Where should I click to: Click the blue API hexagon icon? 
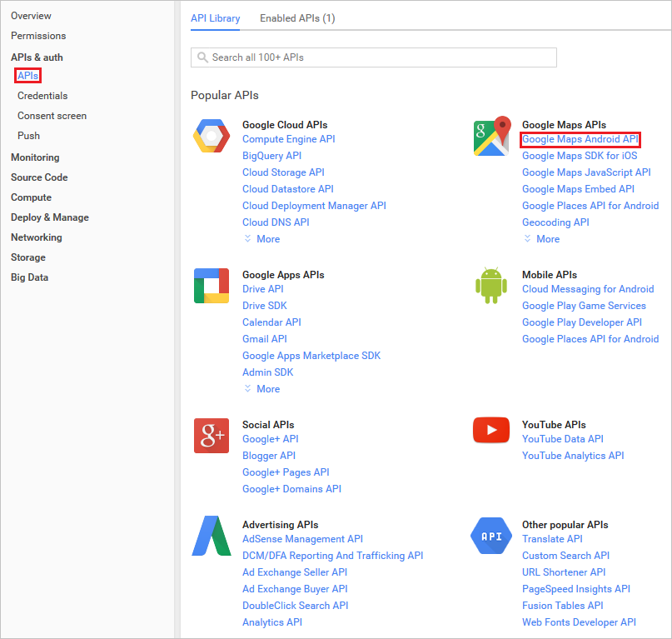tap(491, 536)
